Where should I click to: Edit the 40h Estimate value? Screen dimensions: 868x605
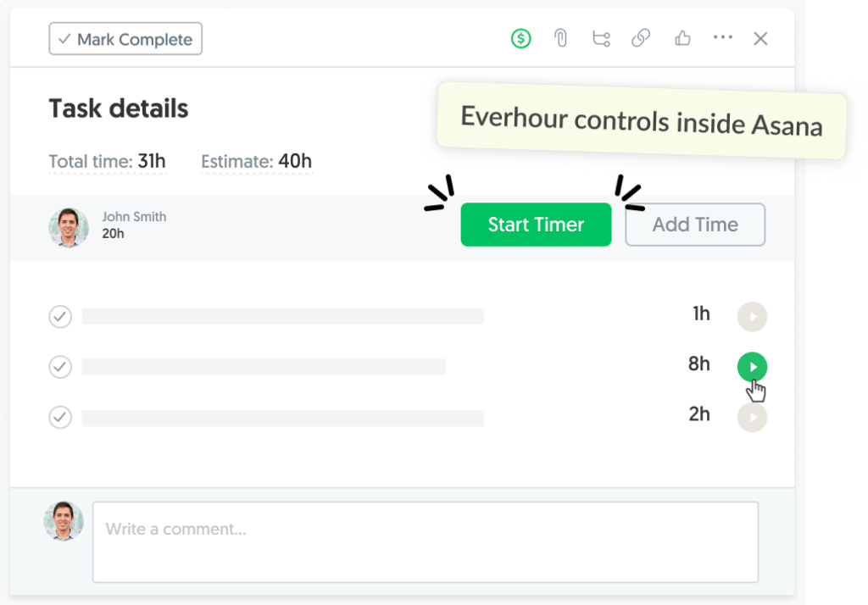[296, 161]
